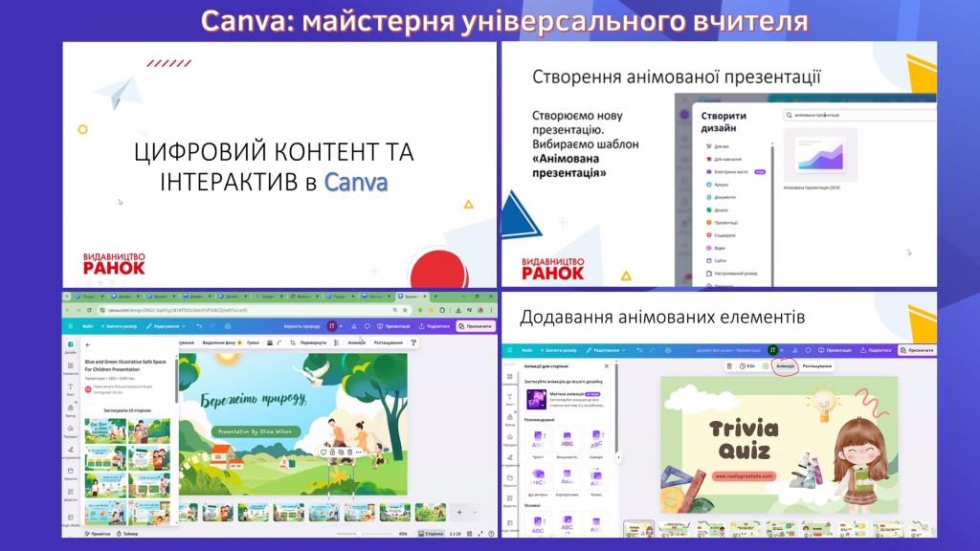Click the Present button in the Trivia Quiz editor
Image resolution: width=980 pixels, height=551 pixels.
click(832, 350)
